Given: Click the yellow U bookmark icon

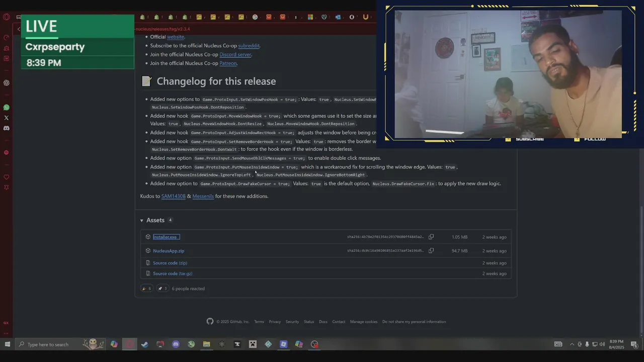Looking at the screenshot, I should point(366,17).
